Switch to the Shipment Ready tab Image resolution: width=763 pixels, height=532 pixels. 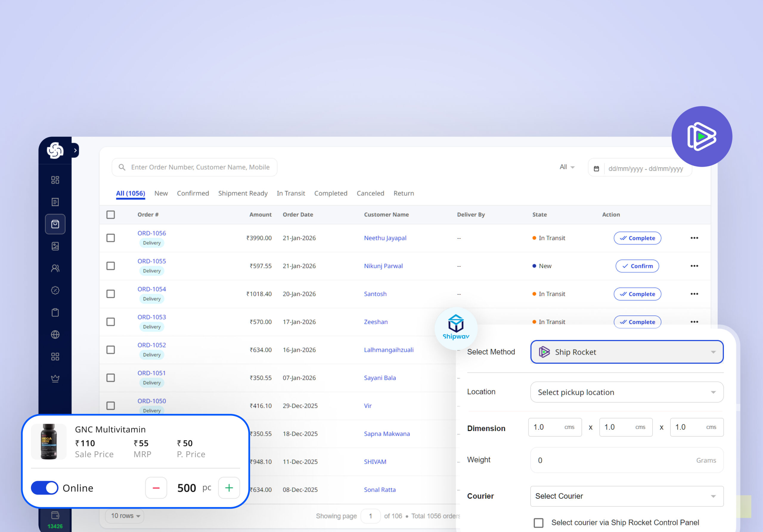243,193
